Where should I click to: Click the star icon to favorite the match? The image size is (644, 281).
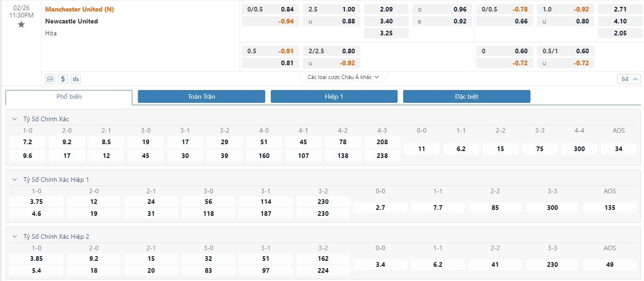pyautogui.click(x=21, y=25)
